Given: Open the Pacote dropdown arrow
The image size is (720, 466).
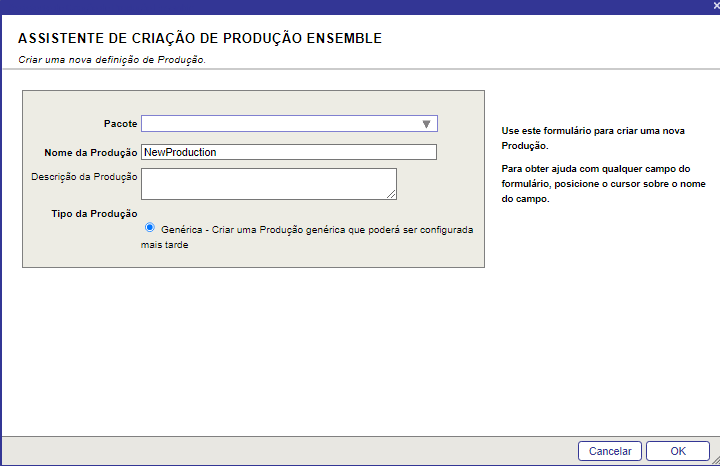Looking at the screenshot, I should point(426,124).
